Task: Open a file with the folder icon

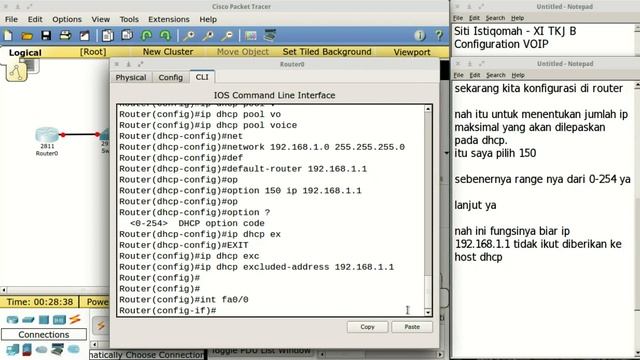Action: click(x=27, y=36)
